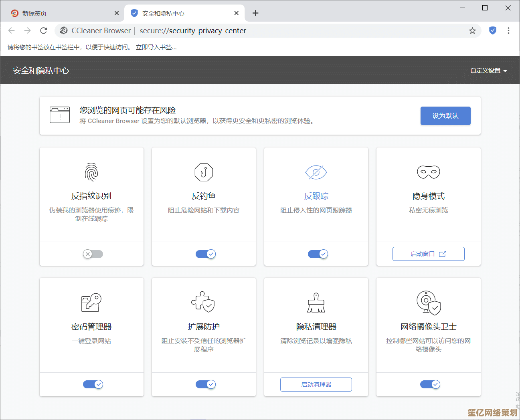The height and width of the screenshot is (420, 520).
Task: Click the webcam guard (网络摄像头卫士) icon
Action: (x=428, y=303)
